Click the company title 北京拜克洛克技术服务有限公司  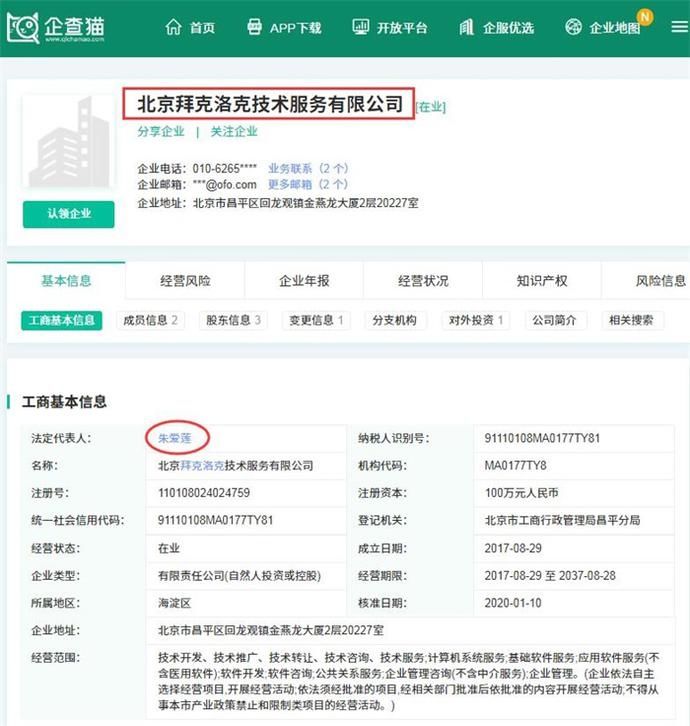click(x=270, y=104)
